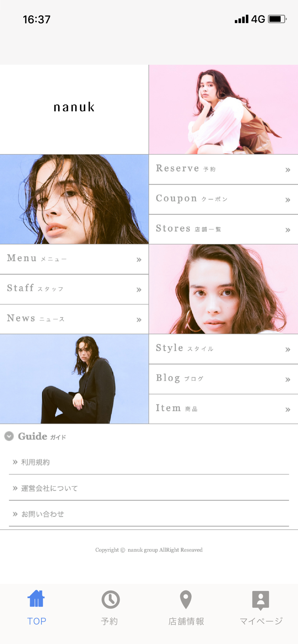
Task: Tap the double arrow next to Item
Action: 288,410
